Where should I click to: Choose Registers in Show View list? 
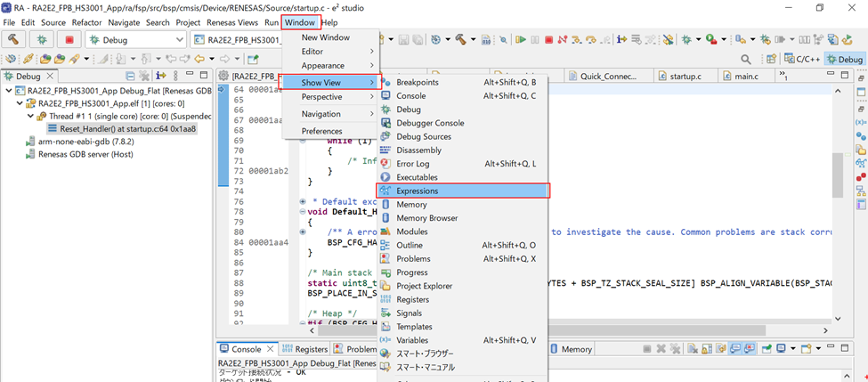(462, 299)
